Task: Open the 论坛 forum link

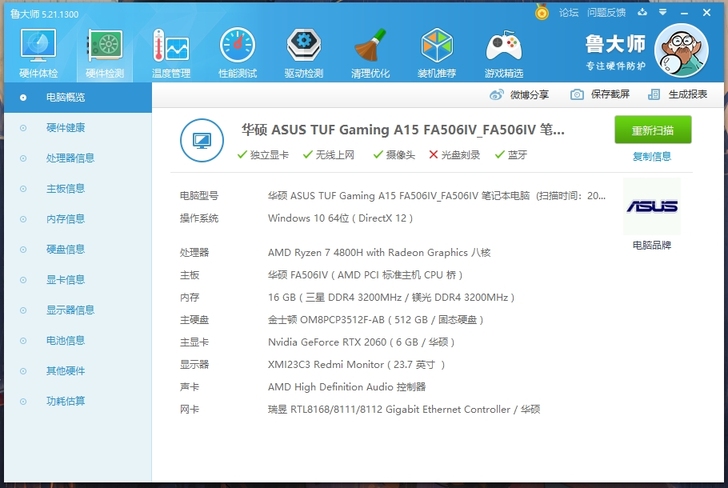Action: pyautogui.click(x=568, y=13)
